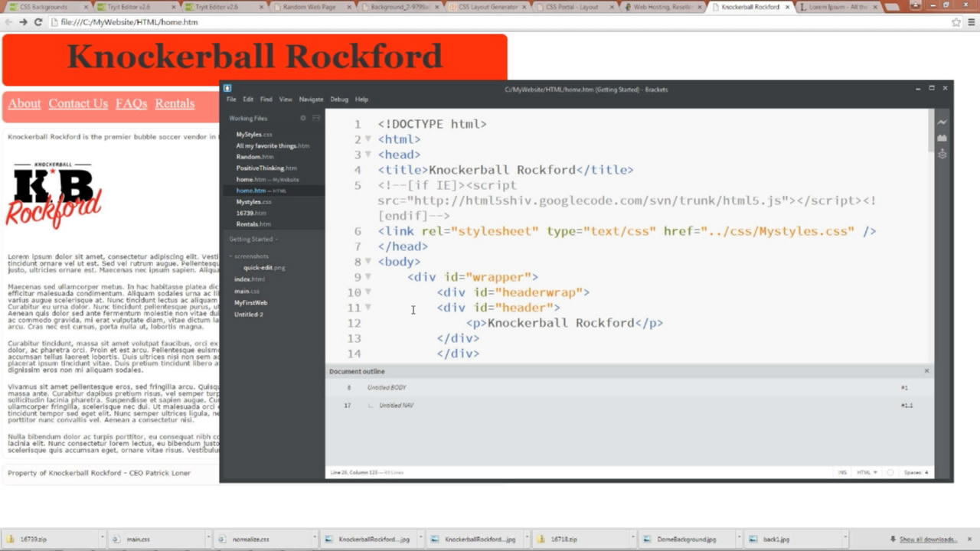Click the Knockerball Rockford logo image
Screen dimensions: 980x551
point(54,196)
